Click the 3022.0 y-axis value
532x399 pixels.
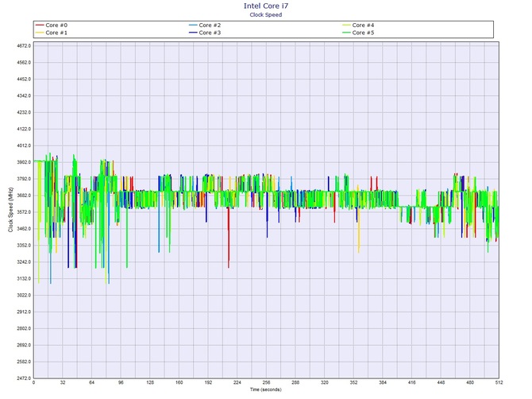click(x=24, y=296)
